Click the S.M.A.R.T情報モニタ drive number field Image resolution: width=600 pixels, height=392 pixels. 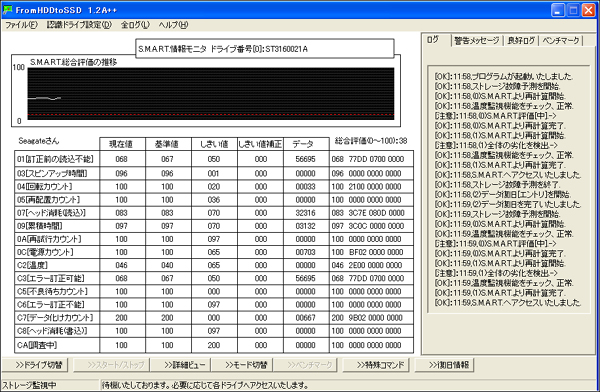click(265, 49)
